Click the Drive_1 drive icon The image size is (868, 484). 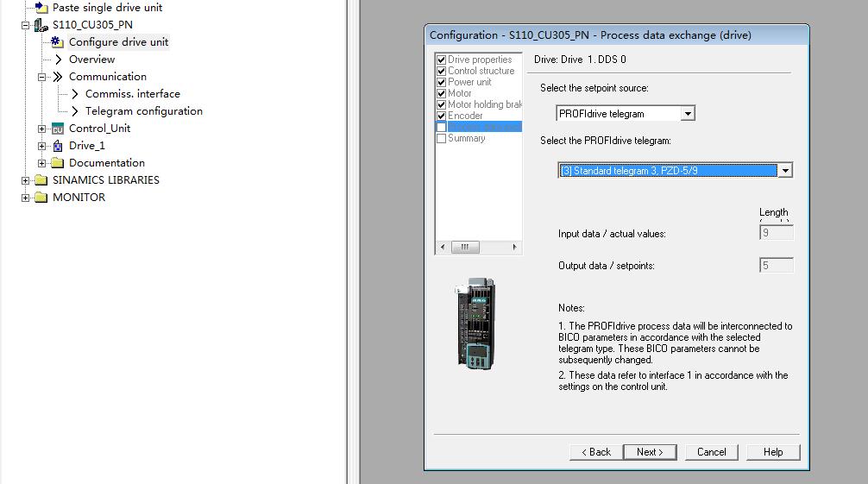(58, 146)
